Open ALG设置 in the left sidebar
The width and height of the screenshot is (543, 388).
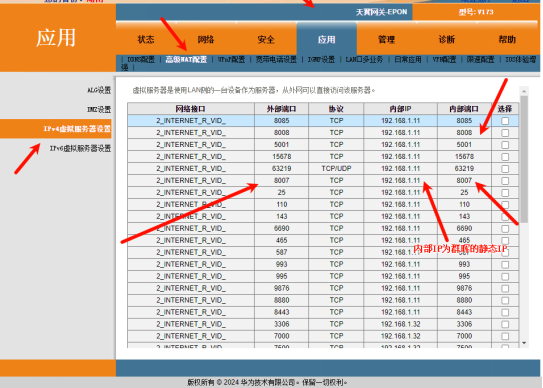pyautogui.click(x=99, y=90)
